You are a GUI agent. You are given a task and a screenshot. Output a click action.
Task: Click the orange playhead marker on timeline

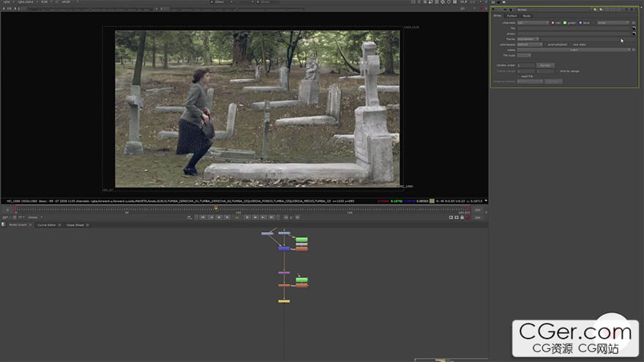pyautogui.click(x=216, y=208)
